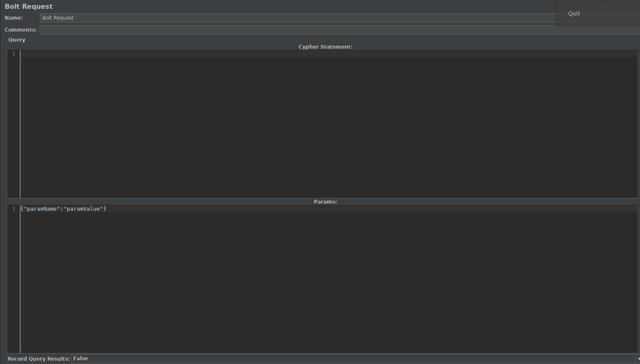
Task: Select the Params: label
Action: coord(325,202)
